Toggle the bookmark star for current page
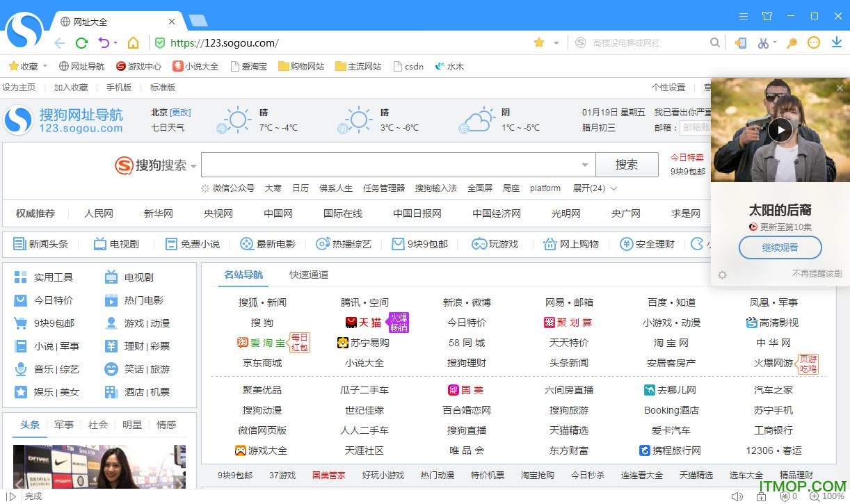This screenshot has width=850, height=504. coord(538,42)
